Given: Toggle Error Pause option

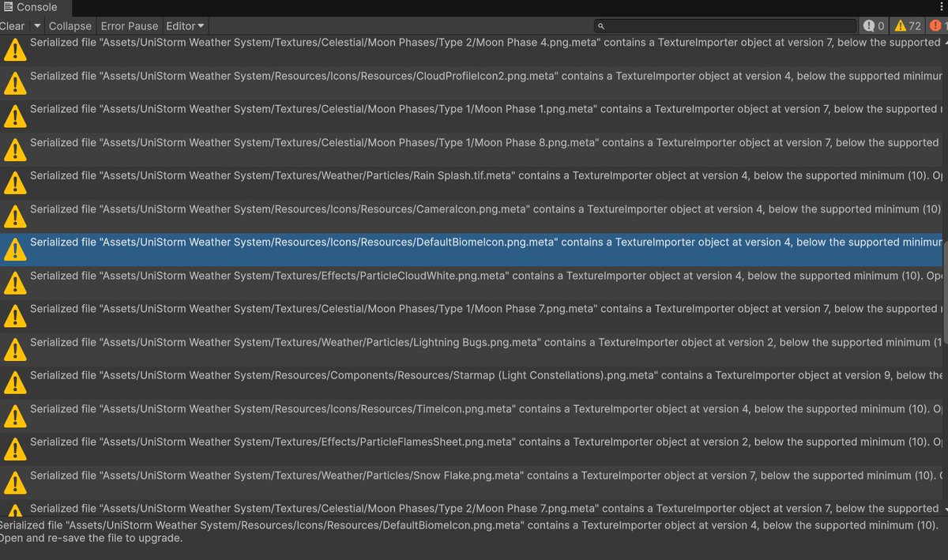Looking at the screenshot, I should click(130, 26).
